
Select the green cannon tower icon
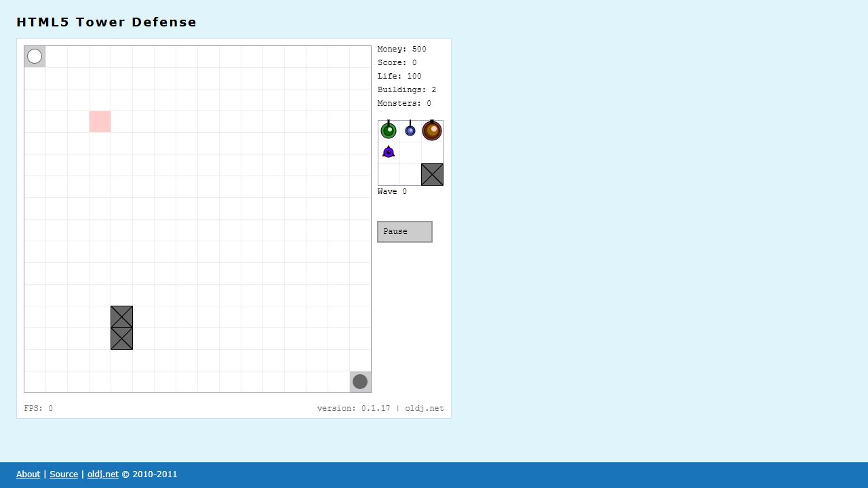click(x=389, y=130)
